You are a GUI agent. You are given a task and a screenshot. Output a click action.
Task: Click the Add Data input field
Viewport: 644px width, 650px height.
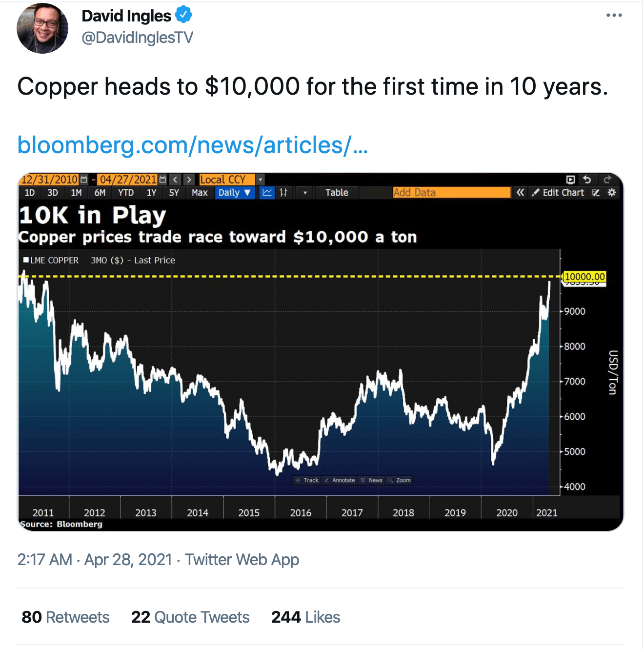pos(451,193)
